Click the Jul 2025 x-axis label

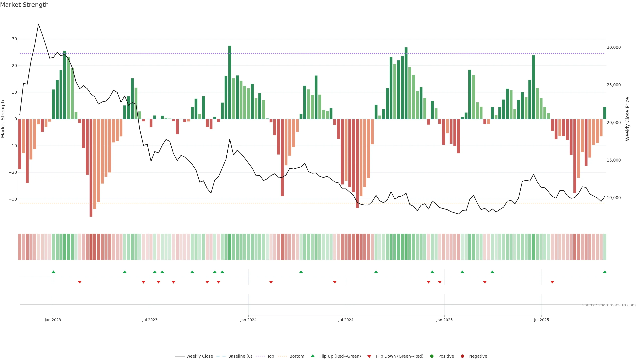(541, 320)
